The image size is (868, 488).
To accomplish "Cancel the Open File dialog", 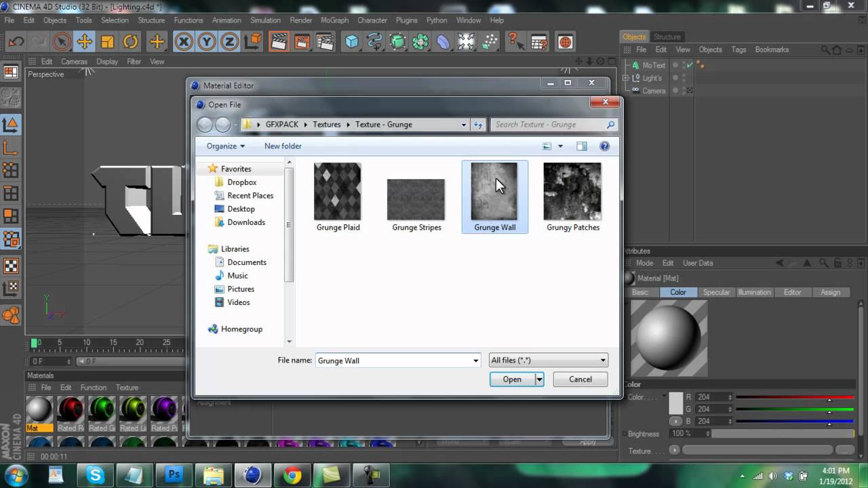I will click(x=580, y=380).
